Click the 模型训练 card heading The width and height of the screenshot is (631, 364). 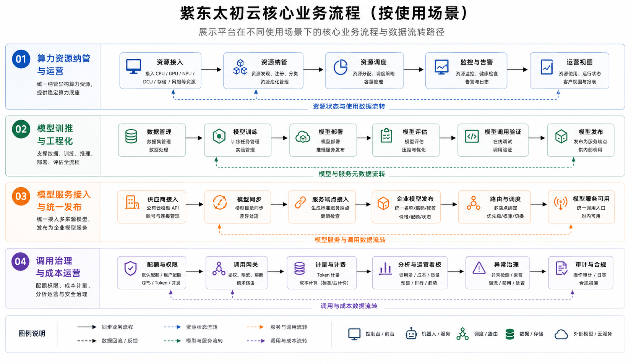pyautogui.click(x=245, y=132)
